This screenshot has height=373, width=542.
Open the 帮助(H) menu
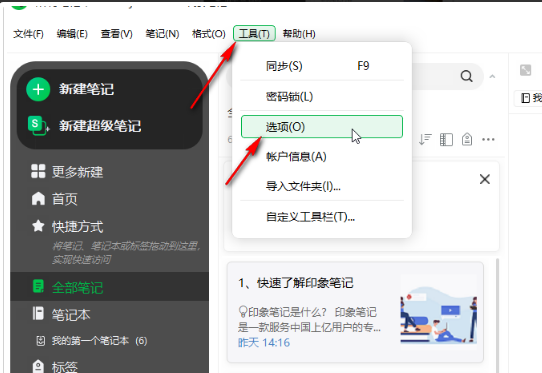299,34
